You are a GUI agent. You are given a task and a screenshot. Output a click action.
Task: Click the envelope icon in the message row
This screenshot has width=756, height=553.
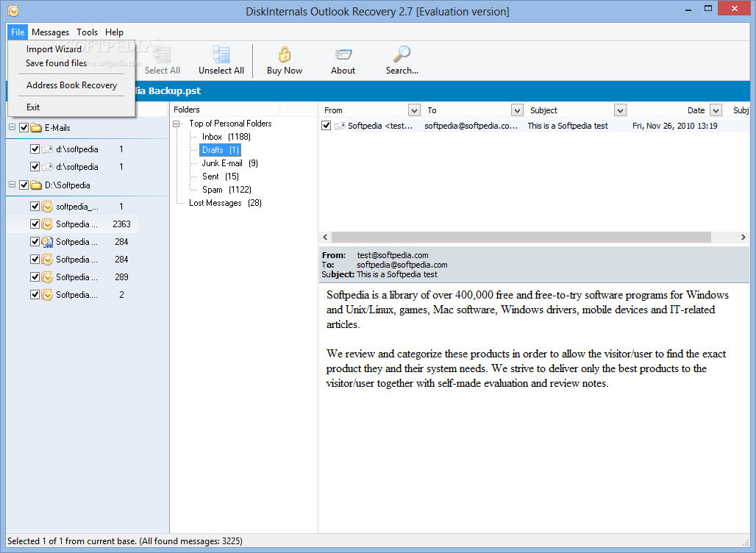340,126
